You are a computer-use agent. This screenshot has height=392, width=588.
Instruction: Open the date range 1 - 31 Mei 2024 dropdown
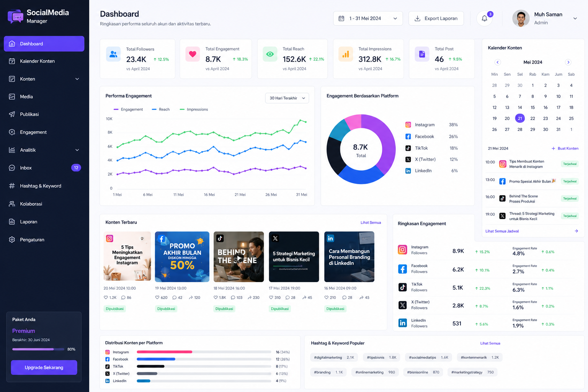[x=368, y=18]
